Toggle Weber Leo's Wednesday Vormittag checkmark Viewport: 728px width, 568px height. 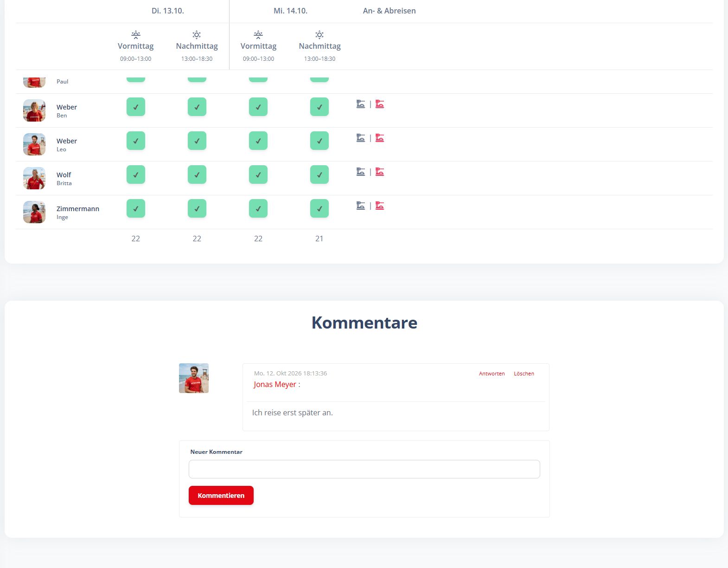tap(258, 141)
